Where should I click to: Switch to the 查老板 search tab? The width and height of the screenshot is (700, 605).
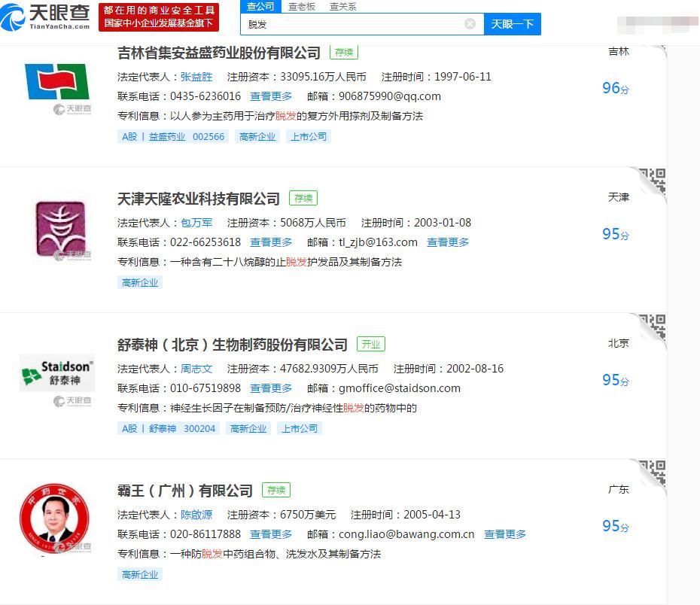[x=302, y=7]
